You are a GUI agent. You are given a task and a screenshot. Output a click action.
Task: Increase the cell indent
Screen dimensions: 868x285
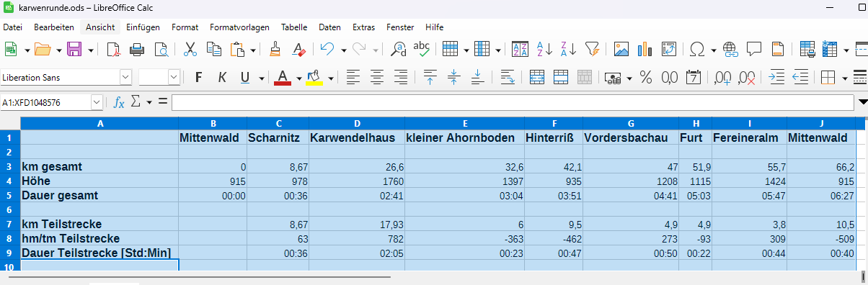click(x=776, y=77)
